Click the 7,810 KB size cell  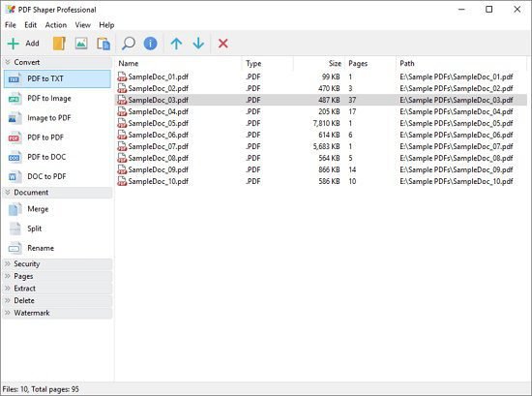[x=326, y=123]
